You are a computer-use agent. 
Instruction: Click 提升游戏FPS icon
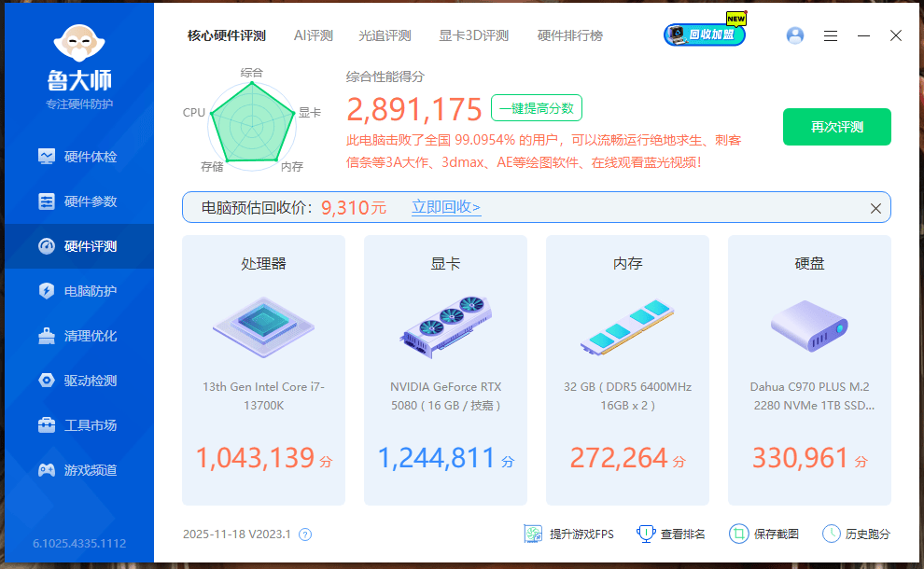pyautogui.click(x=533, y=534)
